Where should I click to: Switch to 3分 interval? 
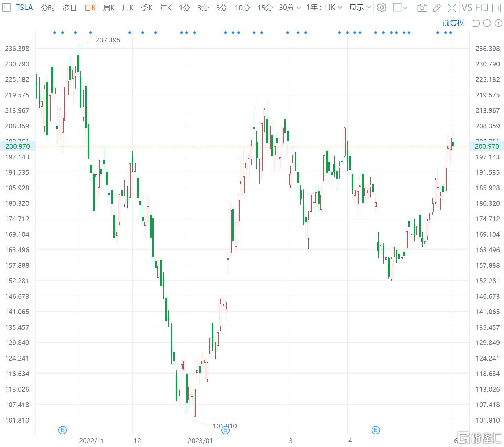click(x=203, y=7)
